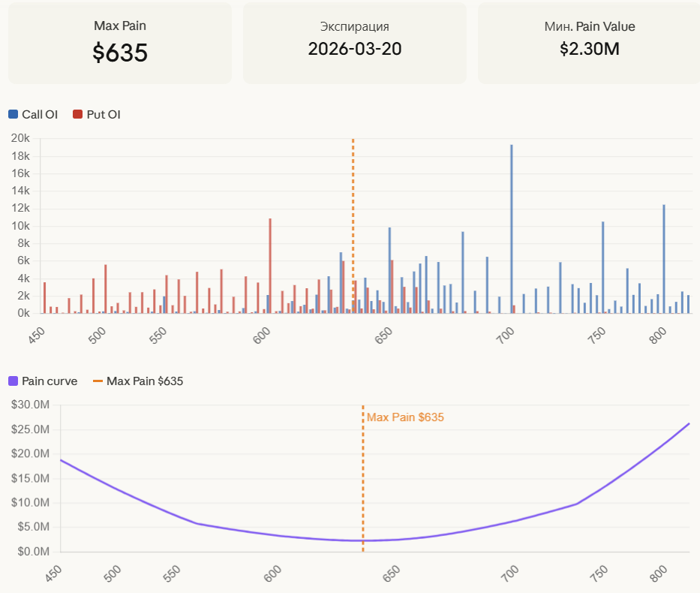Toggle the Call OI series legend label
The width and height of the screenshot is (700, 593).
click(x=39, y=115)
